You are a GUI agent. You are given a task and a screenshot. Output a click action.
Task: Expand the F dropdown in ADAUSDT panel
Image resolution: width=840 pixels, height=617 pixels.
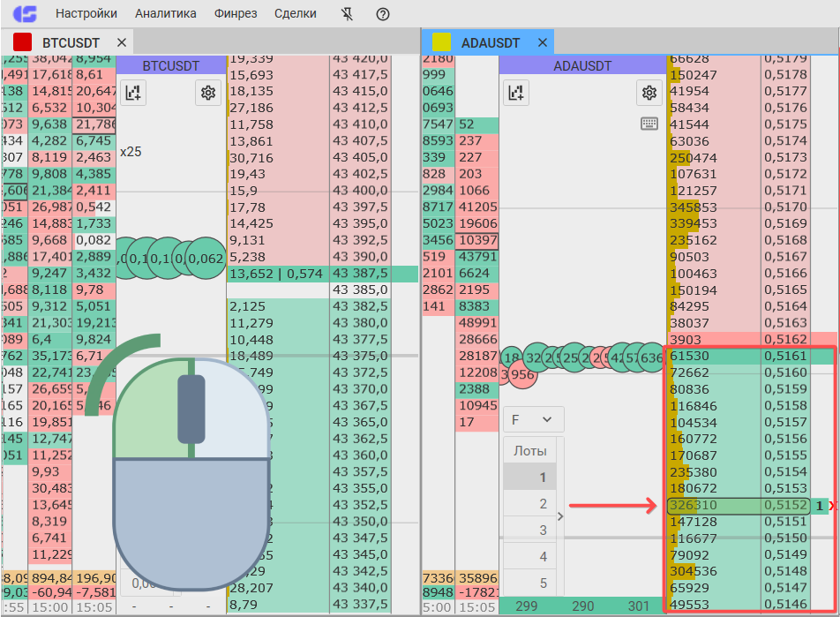coord(533,419)
